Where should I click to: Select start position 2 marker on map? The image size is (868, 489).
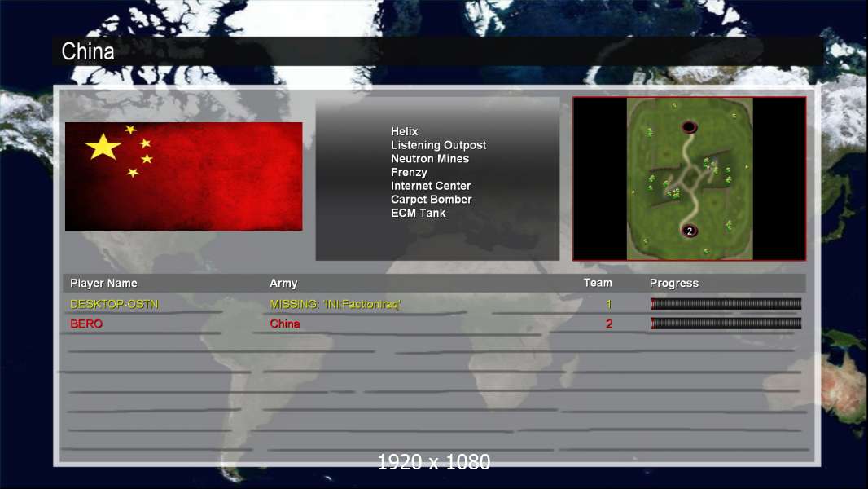689,231
